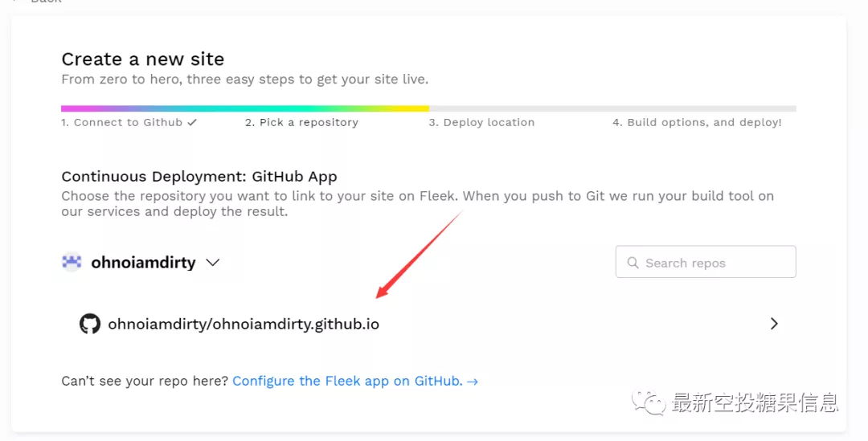The height and width of the screenshot is (441, 868).
Task: Click the magnifier icon in Search repos
Action: click(x=633, y=263)
